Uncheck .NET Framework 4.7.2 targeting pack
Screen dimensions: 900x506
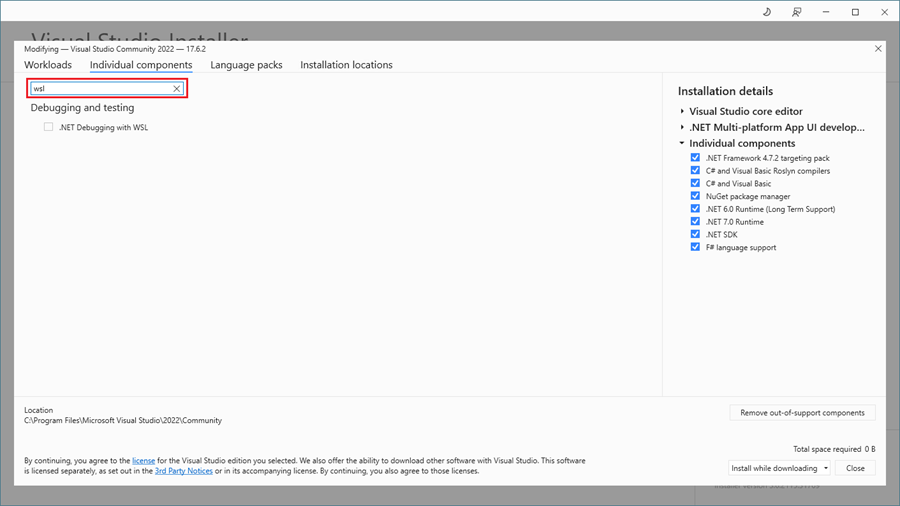(x=695, y=157)
